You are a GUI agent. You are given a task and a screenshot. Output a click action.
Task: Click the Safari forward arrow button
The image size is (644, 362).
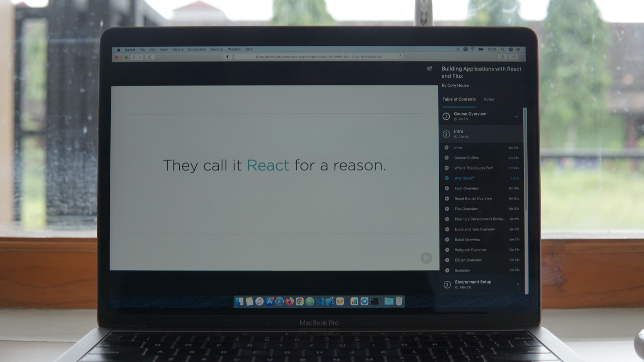click(x=140, y=57)
